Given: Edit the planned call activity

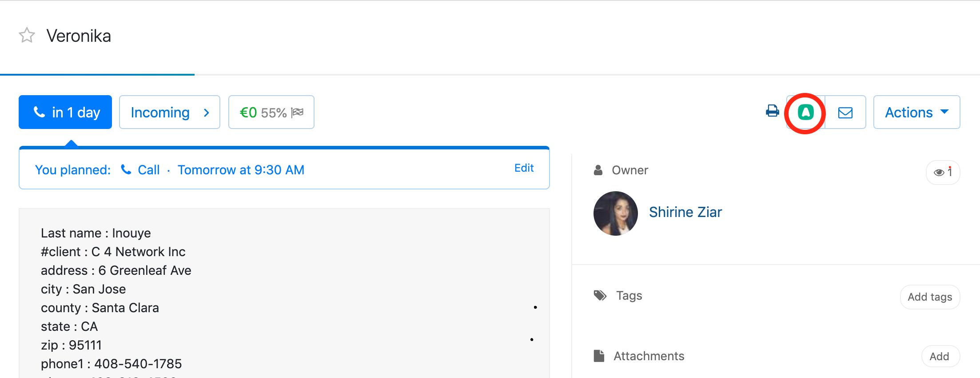Looking at the screenshot, I should 524,168.
